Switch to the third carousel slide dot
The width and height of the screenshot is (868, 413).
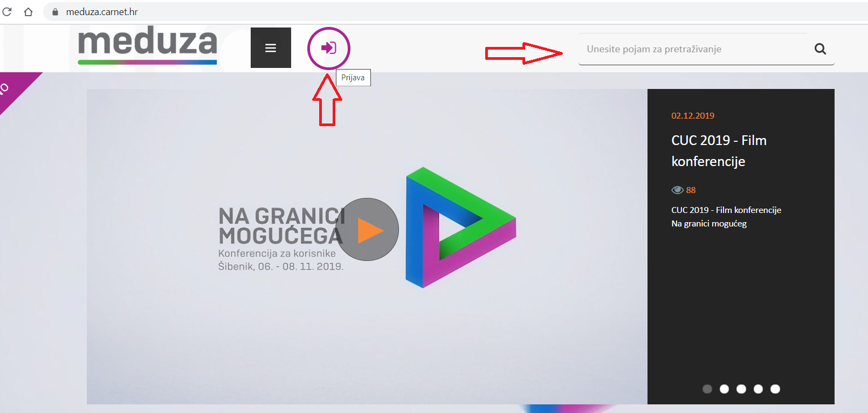click(741, 389)
